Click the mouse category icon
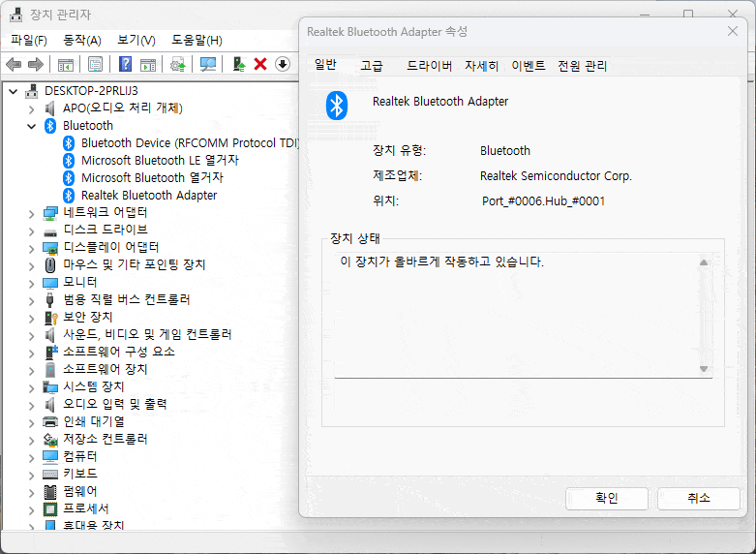Image resolution: width=756 pixels, height=554 pixels. click(50, 265)
